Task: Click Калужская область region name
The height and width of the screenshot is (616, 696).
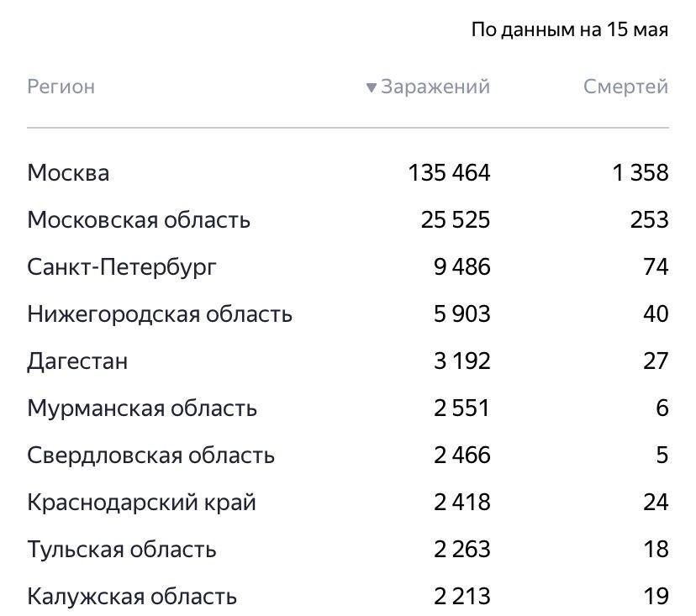Action: point(132,597)
